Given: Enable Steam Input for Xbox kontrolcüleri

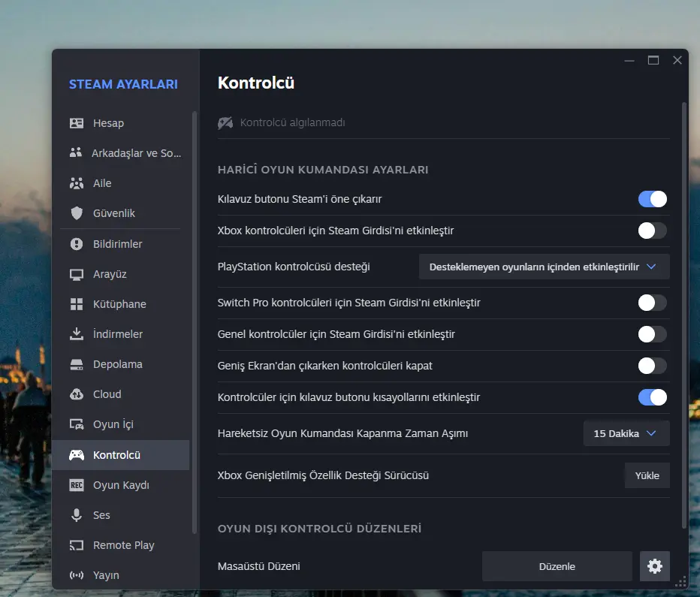Looking at the screenshot, I should point(652,231).
